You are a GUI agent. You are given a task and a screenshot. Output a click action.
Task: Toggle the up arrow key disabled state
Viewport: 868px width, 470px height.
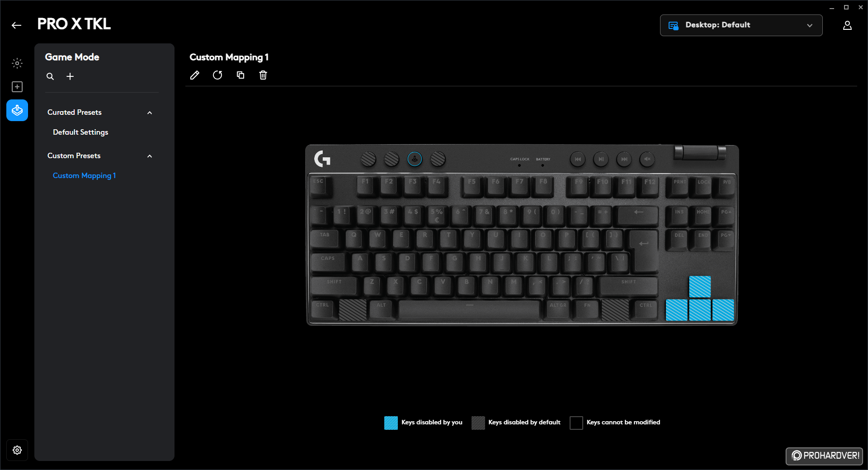pyautogui.click(x=700, y=287)
